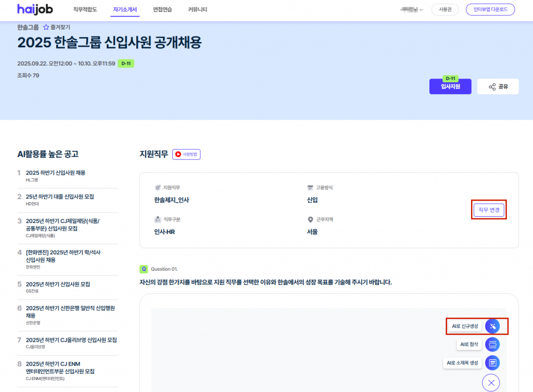Close the floating AI menu with X

[490, 383]
